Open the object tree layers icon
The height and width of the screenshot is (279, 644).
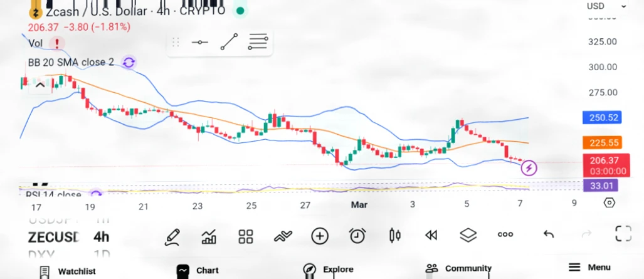468,235
